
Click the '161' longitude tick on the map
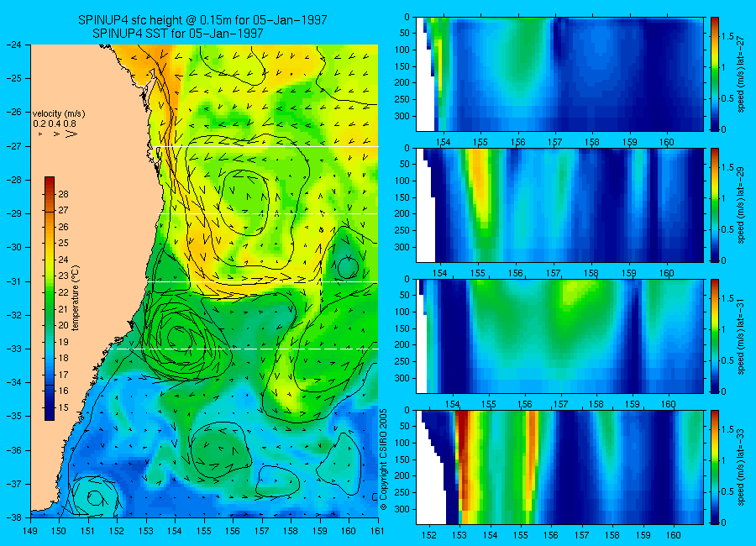[377, 531]
